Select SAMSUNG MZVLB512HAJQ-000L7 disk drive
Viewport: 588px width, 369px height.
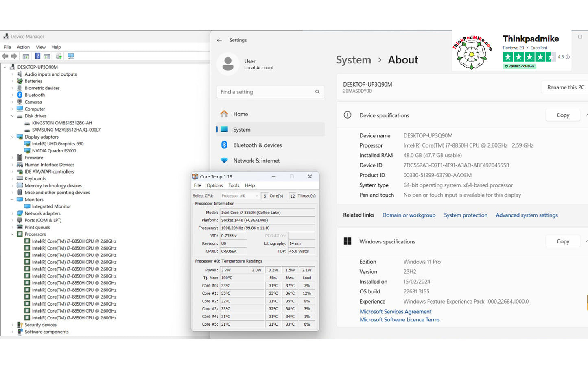[x=66, y=130]
